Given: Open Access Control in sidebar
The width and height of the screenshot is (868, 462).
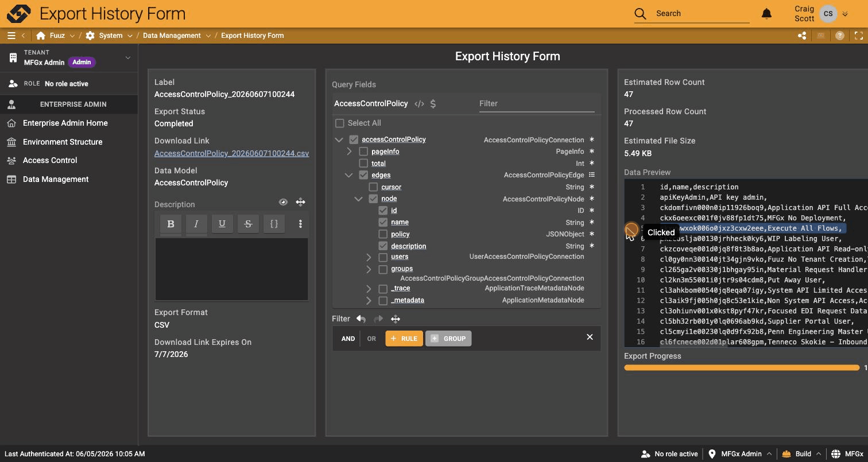Looking at the screenshot, I should 50,160.
